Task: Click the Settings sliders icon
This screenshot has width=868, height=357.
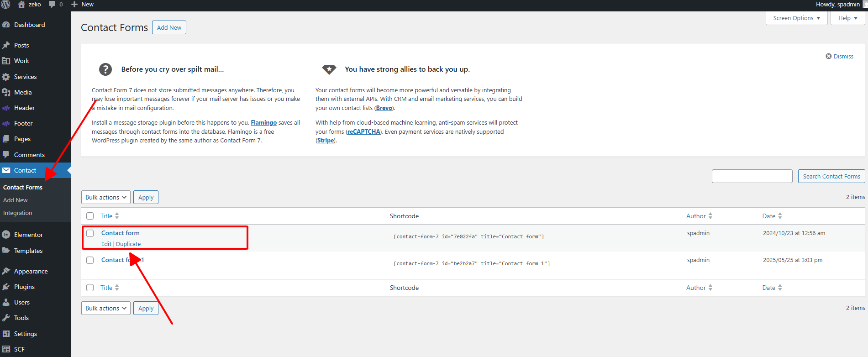Action: click(6, 334)
